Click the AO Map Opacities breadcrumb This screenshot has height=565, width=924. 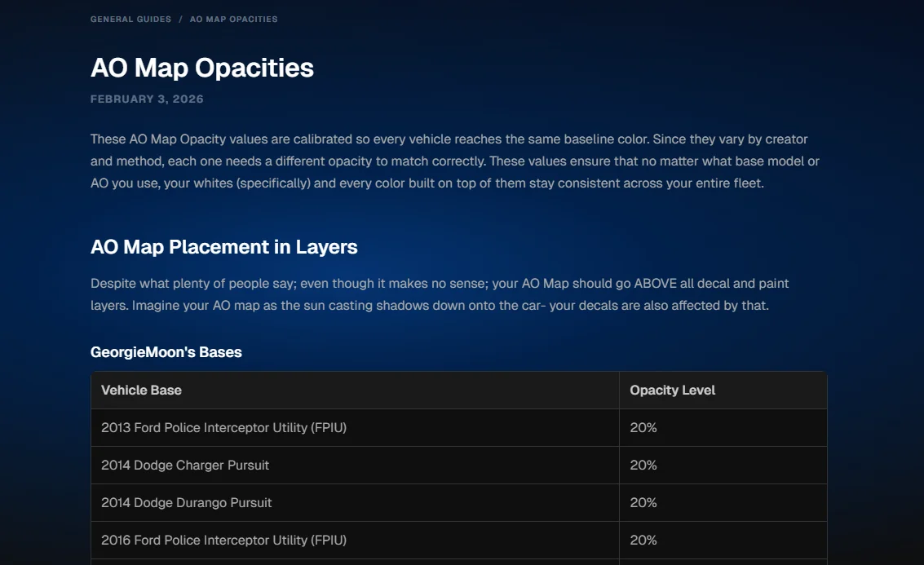coord(233,19)
